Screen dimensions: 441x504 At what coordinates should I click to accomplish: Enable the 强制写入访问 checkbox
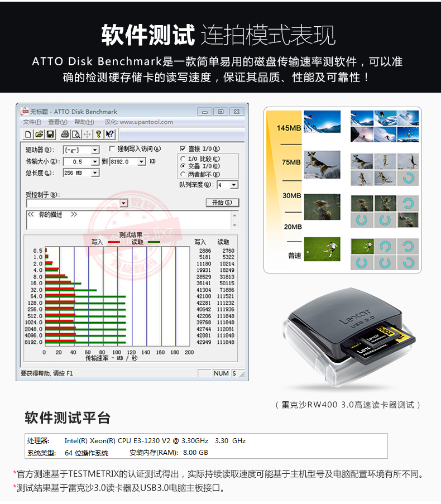coord(112,148)
